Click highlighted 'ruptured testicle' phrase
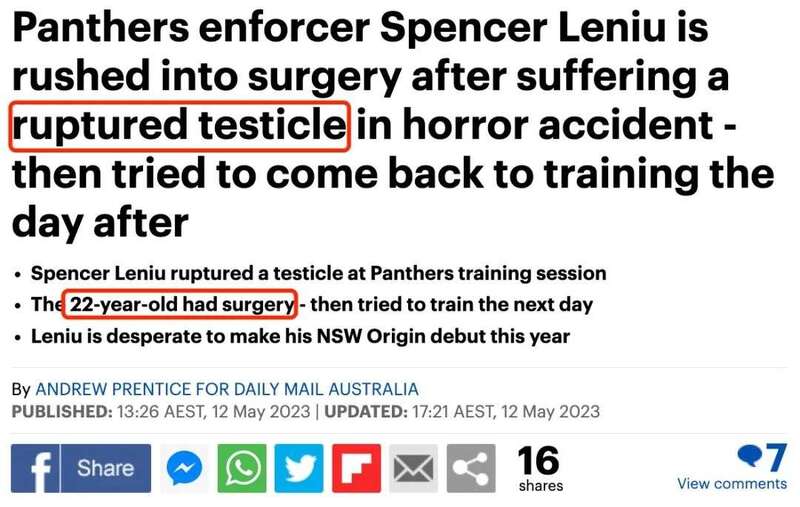 180,126
